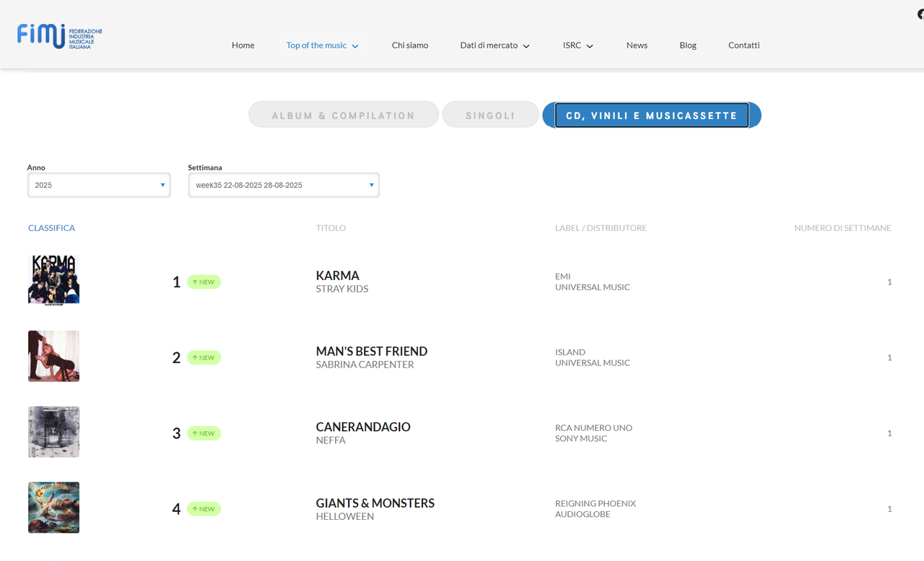Screen dimensions: 924x561
Task: Switch to Album & Compilation tab
Action: coord(344,115)
